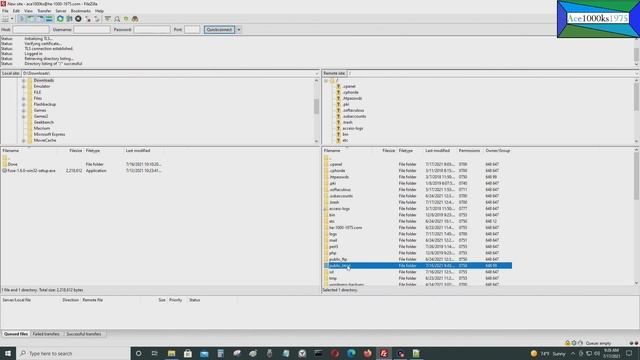This screenshot has width=640, height=360.
Task: Open Microsoft Edge from the taskbar
Action: [x=351, y=353]
